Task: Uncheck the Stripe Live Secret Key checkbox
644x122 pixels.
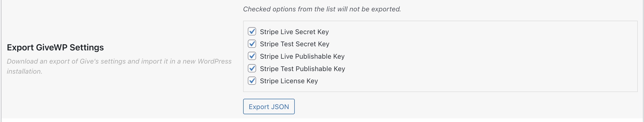Action: 252,32
